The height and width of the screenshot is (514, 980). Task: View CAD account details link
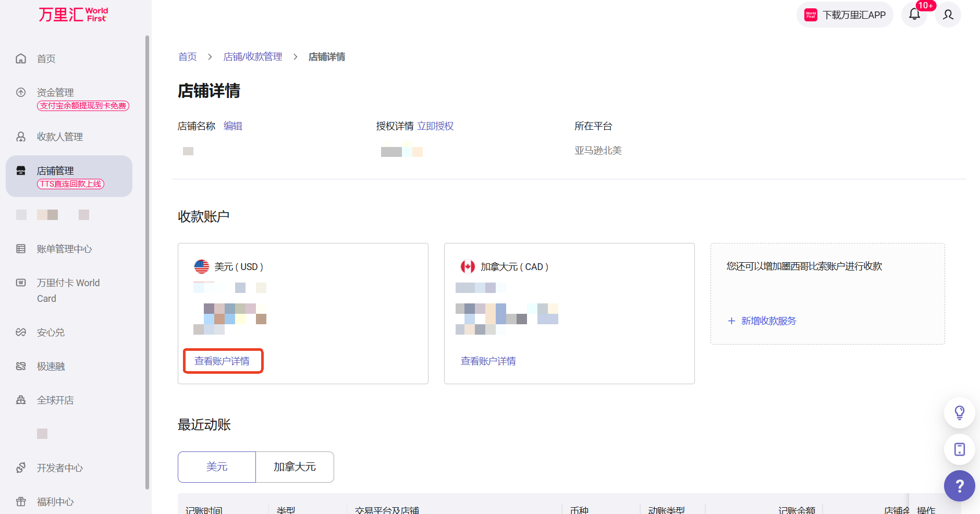click(x=488, y=361)
